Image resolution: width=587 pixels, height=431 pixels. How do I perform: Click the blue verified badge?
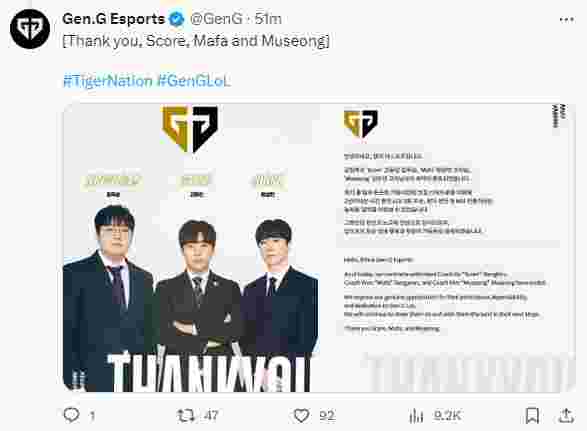click(x=176, y=19)
